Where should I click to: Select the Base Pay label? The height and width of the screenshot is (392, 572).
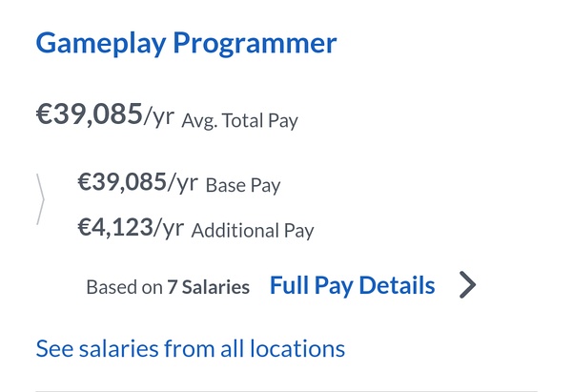tap(243, 185)
